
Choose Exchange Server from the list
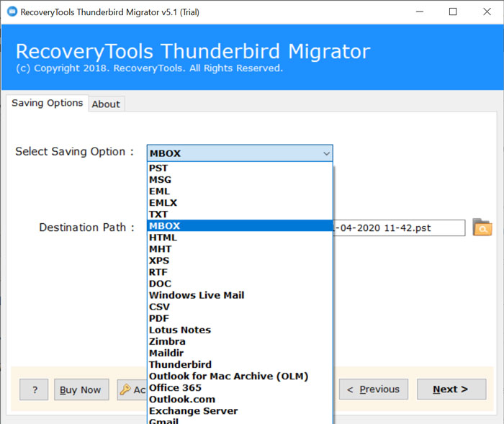coord(240,411)
